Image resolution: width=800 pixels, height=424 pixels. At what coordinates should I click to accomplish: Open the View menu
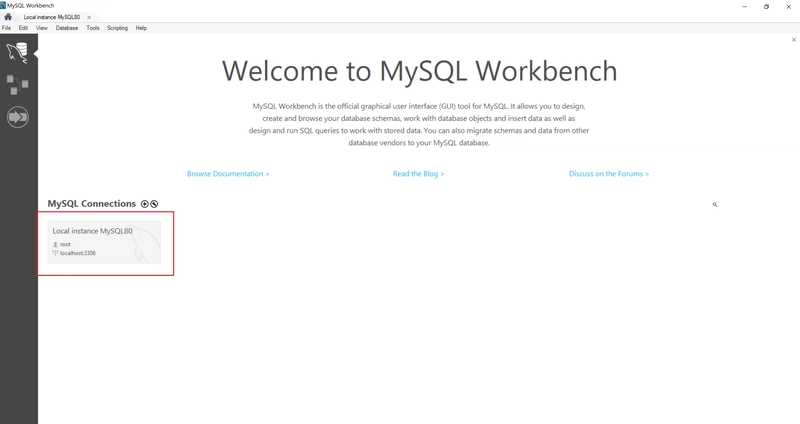pyautogui.click(x=42, y=28)
